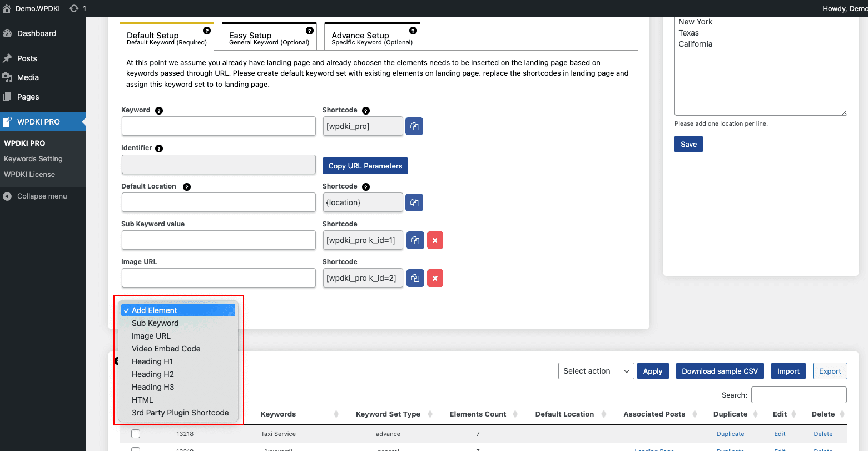The width and height of the screenshot is (868, 451).
Task: Choose 3rd Party Plugin Shortcode option
Action: tap(178, 413)
